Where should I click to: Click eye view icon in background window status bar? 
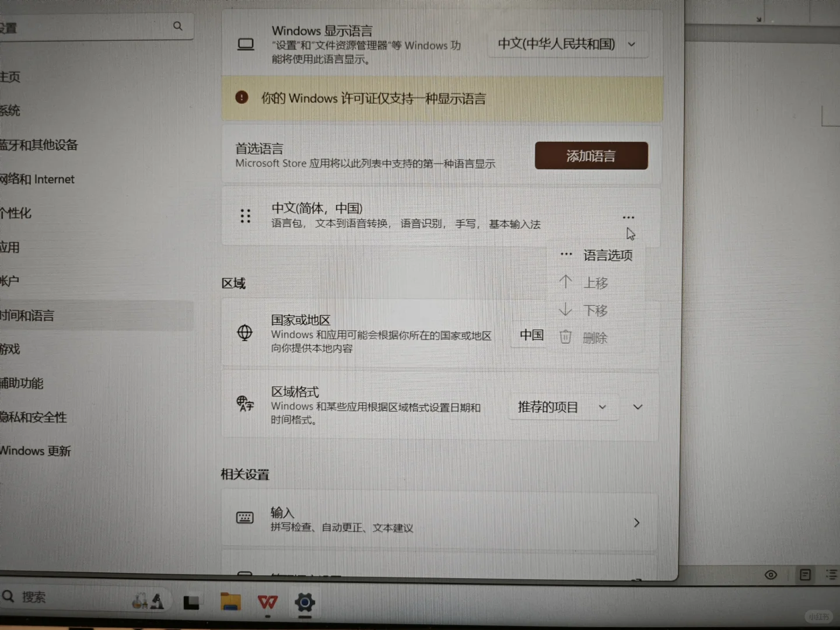[x=771, y=575]
